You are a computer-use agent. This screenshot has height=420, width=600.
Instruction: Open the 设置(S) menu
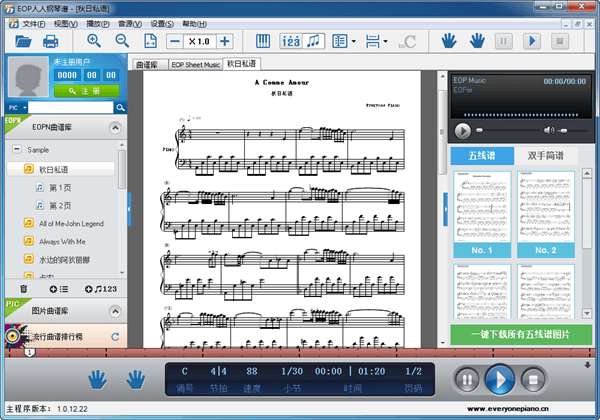click(x=162, y=24)
